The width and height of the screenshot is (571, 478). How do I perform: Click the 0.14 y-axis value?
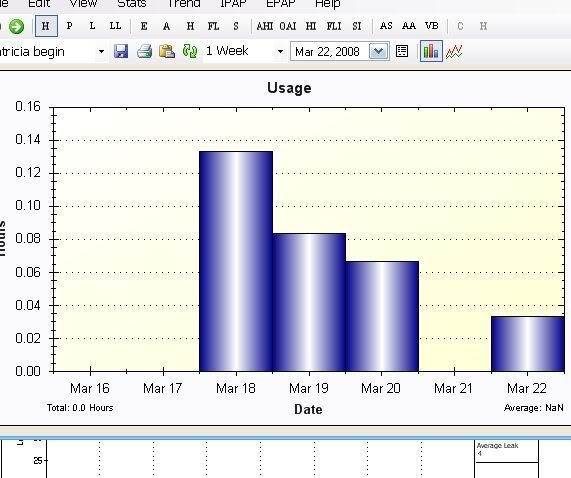coord(28,139)
